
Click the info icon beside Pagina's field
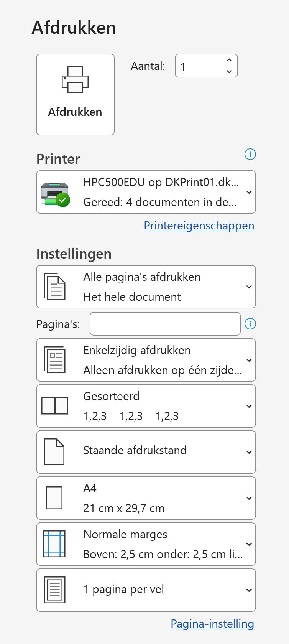250,324
